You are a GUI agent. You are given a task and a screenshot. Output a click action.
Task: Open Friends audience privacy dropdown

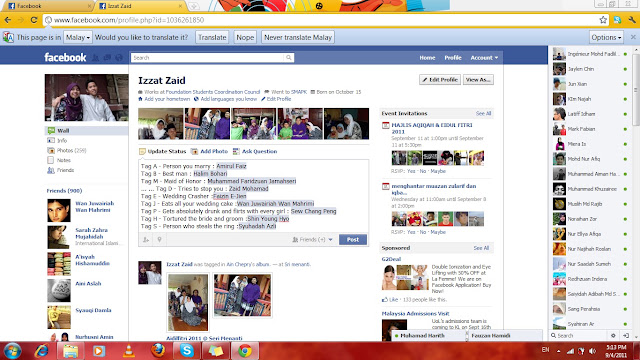click(312, 240)
